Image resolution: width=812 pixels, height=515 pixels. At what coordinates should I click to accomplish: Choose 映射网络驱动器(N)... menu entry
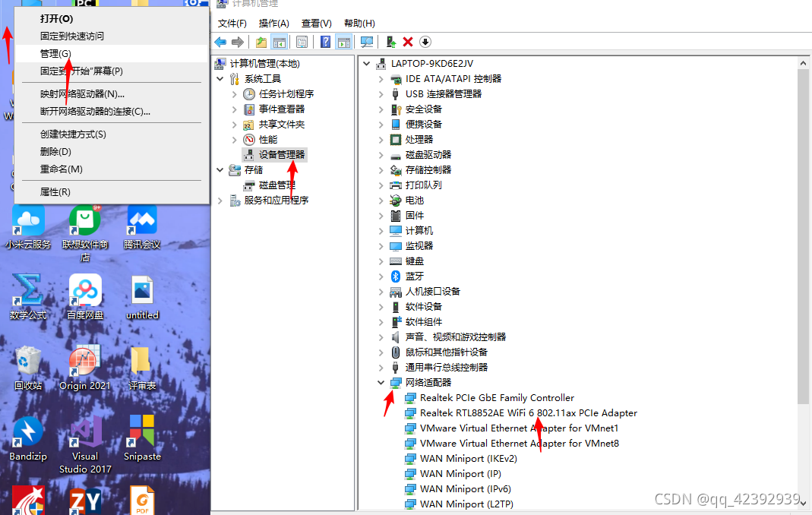112,93
